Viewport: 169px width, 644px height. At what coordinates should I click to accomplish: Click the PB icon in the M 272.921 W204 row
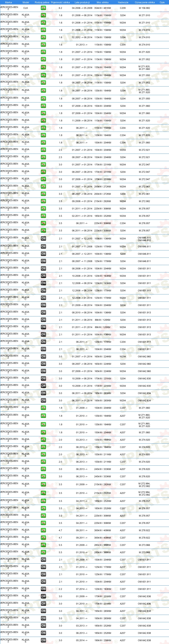43,150
